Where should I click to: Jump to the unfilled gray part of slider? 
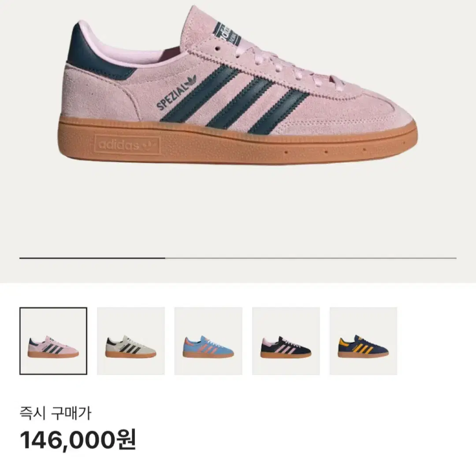tap(311, 258)
